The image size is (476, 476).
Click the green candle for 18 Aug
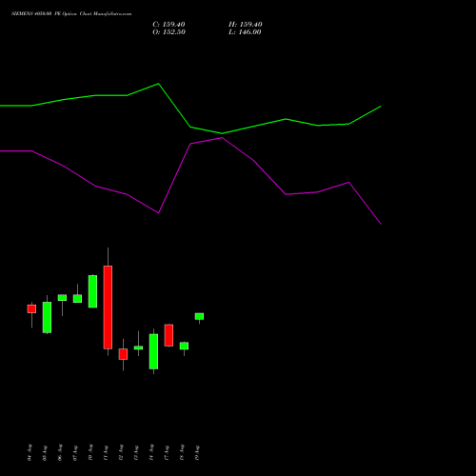(x=184, y=346)
